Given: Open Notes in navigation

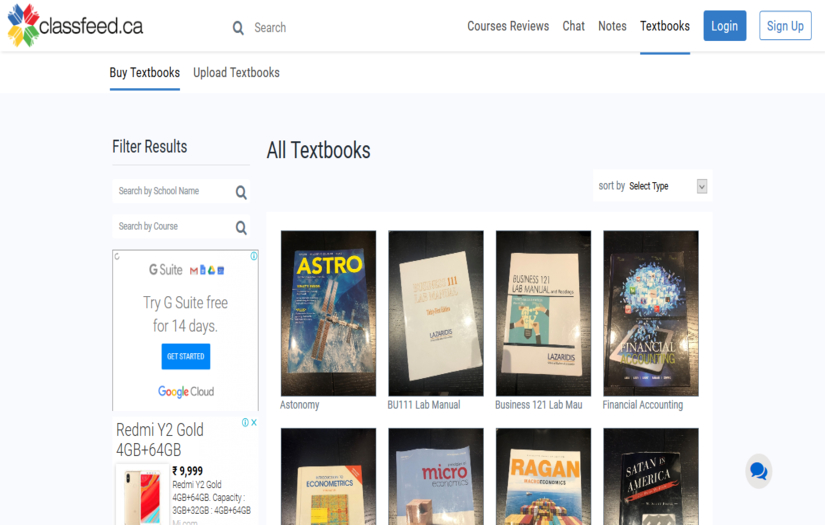Looking at the screenshot, I should point(612,26).
